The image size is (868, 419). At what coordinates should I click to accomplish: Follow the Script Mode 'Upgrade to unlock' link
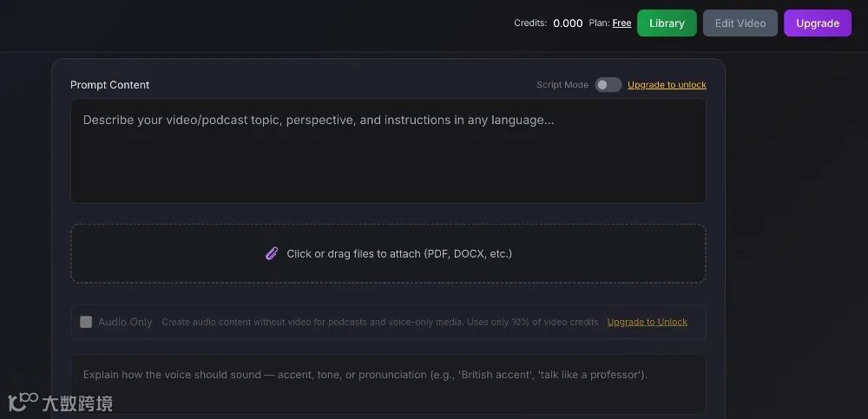667,85
